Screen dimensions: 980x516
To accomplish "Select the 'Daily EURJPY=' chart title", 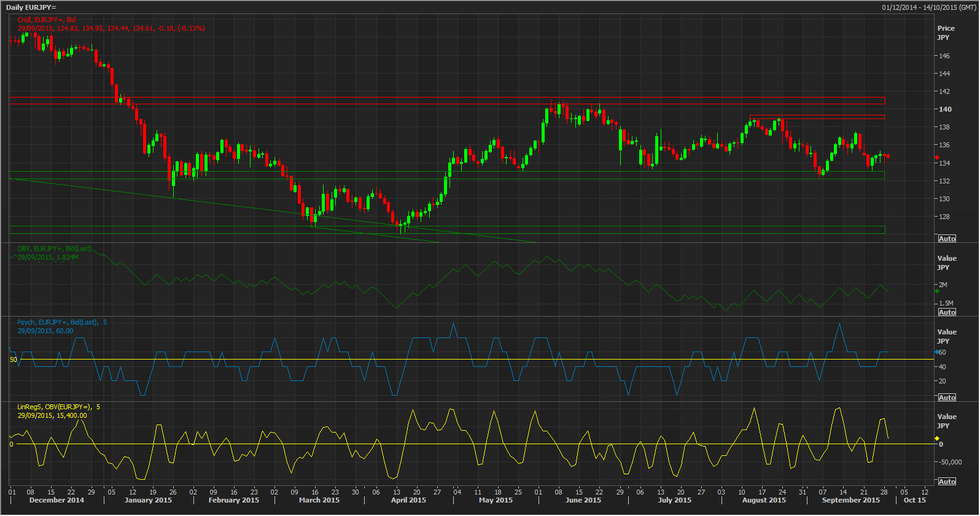I will [31, 7].
